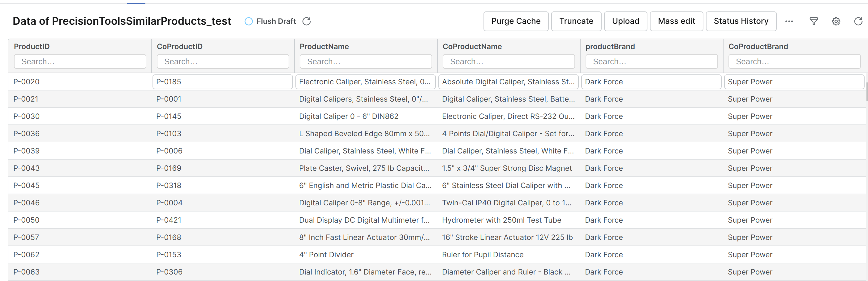Edit the Absolute Digital Caliper cell
This screenshot has width=868, height=281.
coord(508,82)
